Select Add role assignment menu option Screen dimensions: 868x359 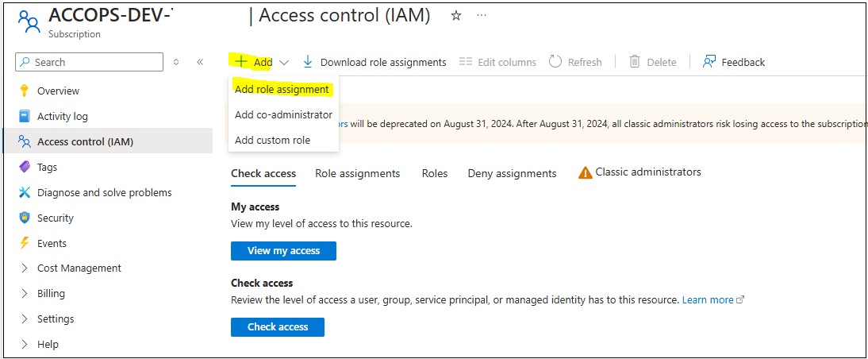point(282,90)
